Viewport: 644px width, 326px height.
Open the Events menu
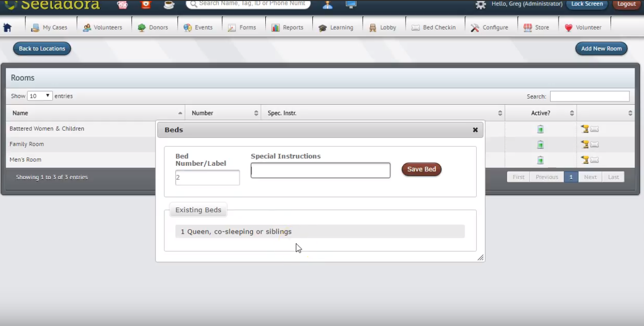(198, 27)
